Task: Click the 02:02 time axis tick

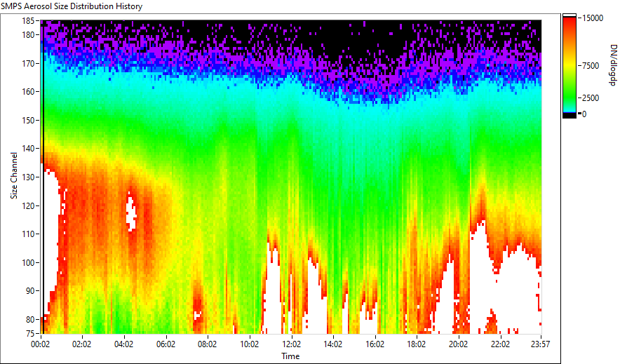Action: 82,344
